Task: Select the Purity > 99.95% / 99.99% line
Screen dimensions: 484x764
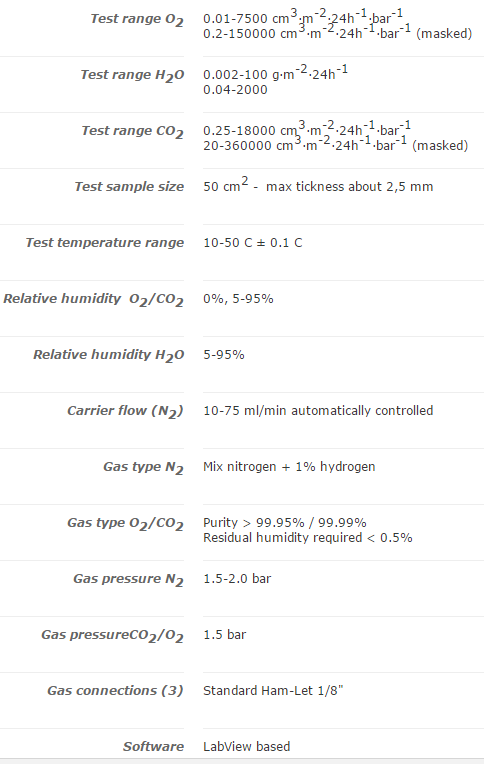Action: pos(285,523)
